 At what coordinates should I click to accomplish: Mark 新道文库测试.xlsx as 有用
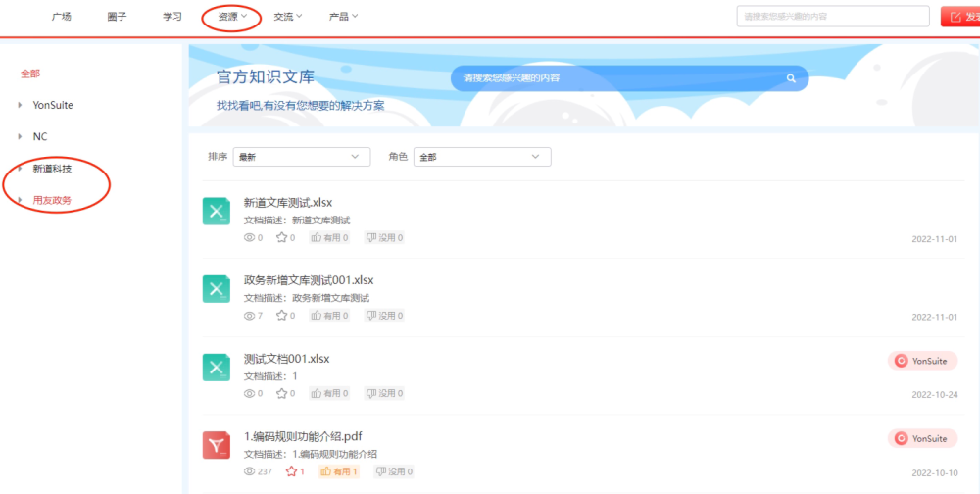328,237
